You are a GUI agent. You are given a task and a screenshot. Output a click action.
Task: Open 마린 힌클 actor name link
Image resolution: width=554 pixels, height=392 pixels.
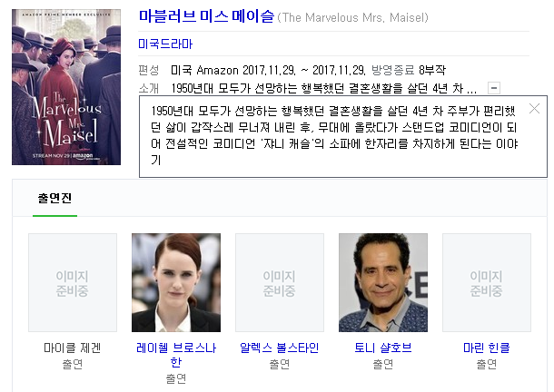tap(487, 348)
